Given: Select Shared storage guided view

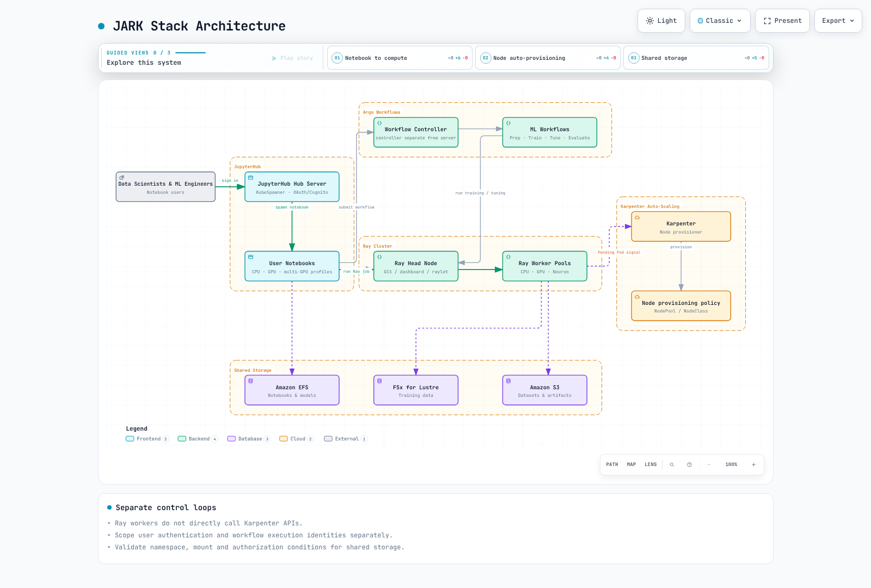Looking at the screenshot, I should click(x=696, y=58).
